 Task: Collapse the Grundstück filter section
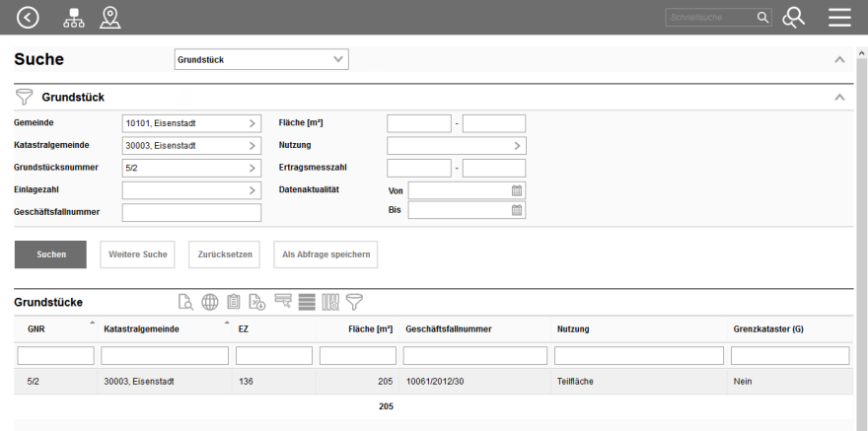click(x=839, y=98)
